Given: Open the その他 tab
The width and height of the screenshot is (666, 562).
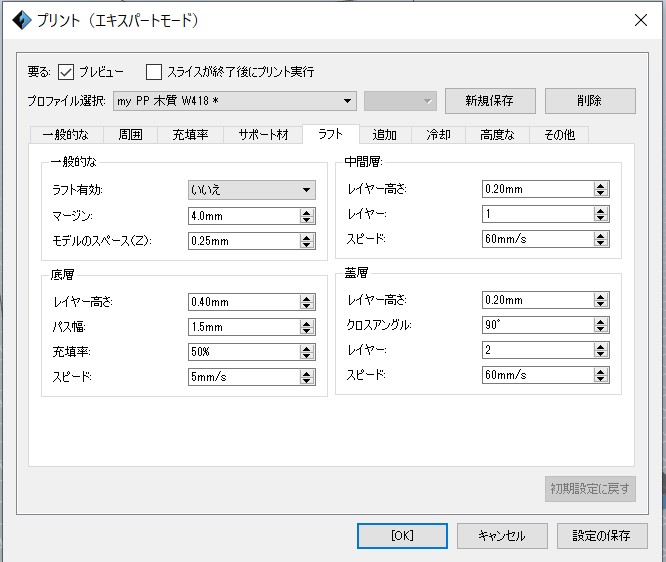Looking at the screenshot, I should pyautogui.click(x=559, y=135).
